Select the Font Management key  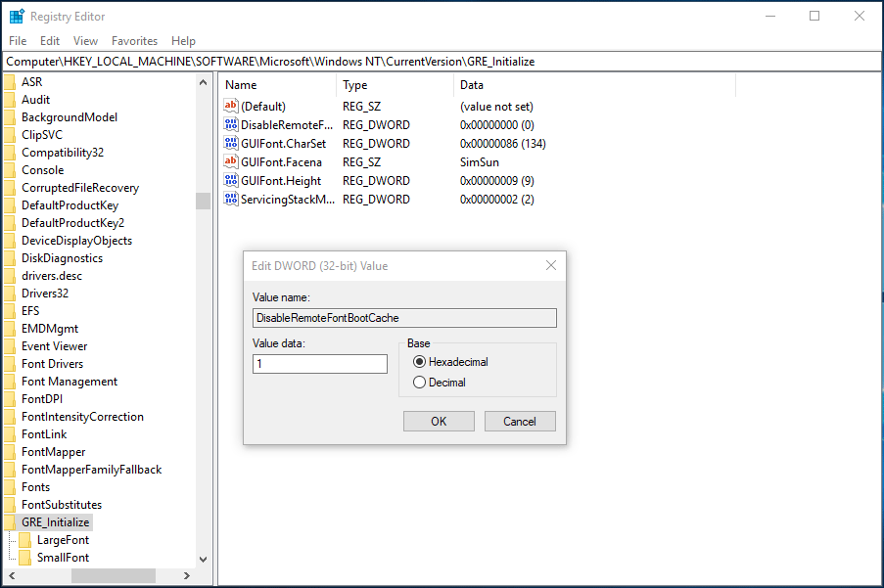pyautogui.click(x=70, y=382)
